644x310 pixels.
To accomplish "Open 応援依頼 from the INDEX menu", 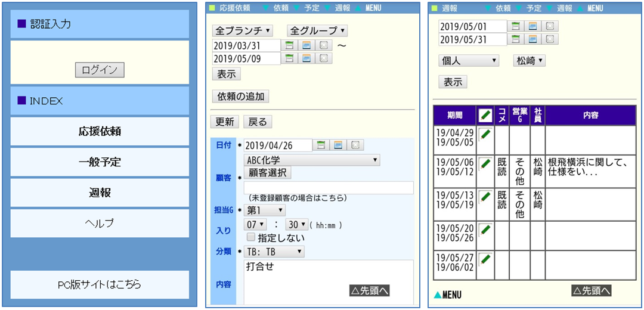I will pos(100,131).
